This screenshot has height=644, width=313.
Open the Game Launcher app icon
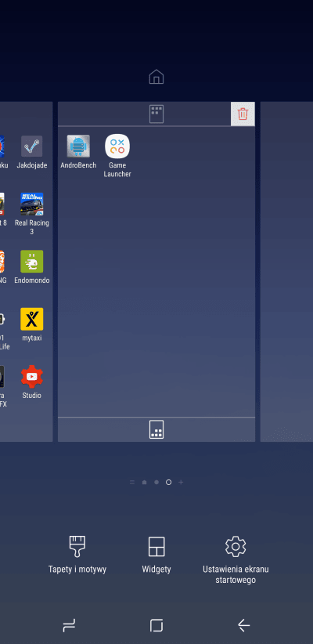117,147
